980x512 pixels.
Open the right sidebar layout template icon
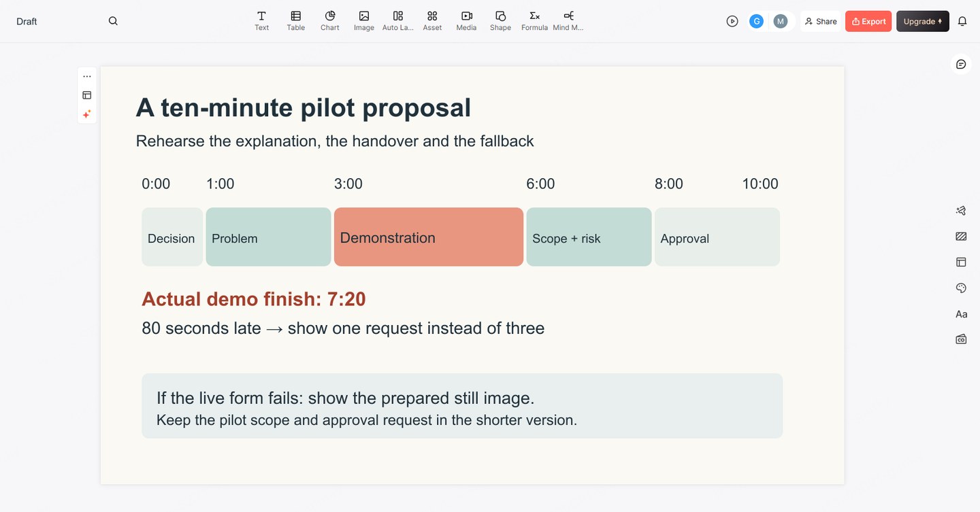[x=961, y=262]
